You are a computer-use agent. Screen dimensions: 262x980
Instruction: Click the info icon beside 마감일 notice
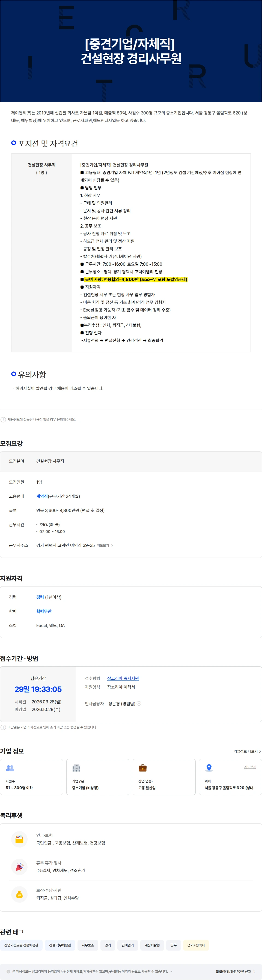(x=4, y=727)
